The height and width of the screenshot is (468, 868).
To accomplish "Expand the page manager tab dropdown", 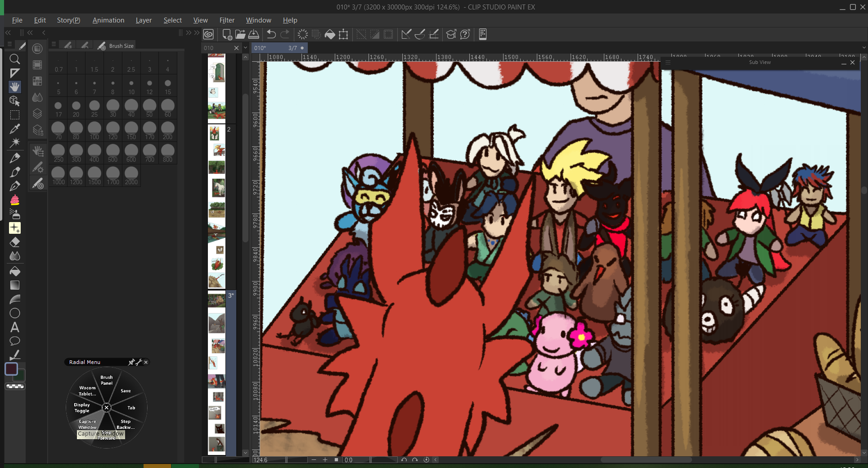I will [245, 48].
